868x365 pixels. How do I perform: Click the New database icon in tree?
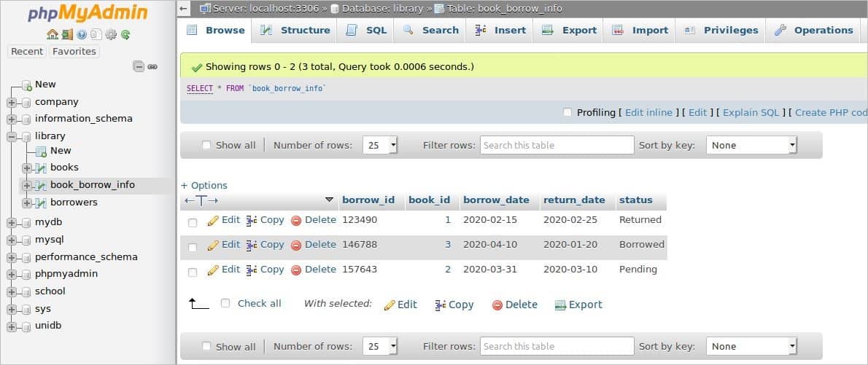tap(26, 85)
